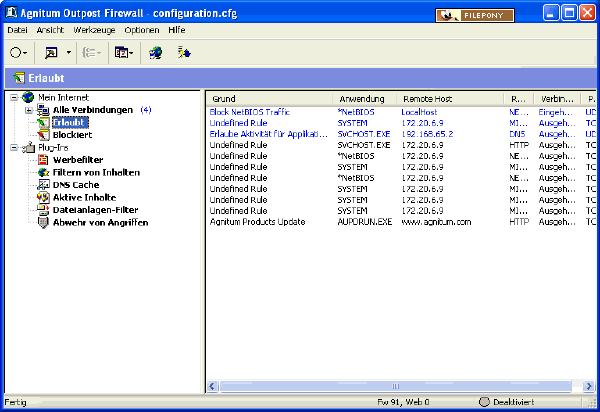The width and height of the screenshot is (600, 412).
Task: Click the Filtern von Inhalten icon
Action: pos(43,173)
